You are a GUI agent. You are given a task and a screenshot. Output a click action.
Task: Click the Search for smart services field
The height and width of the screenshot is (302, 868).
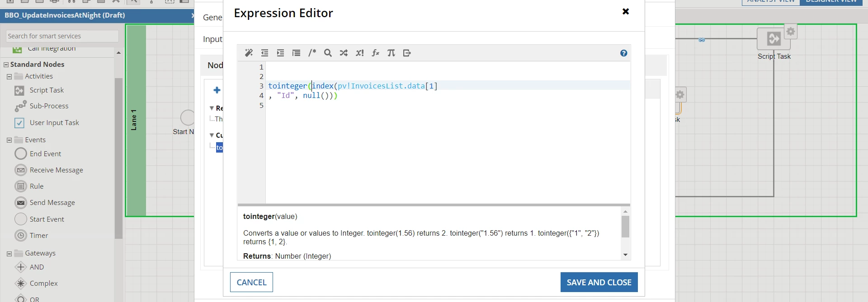pos(62,36)
